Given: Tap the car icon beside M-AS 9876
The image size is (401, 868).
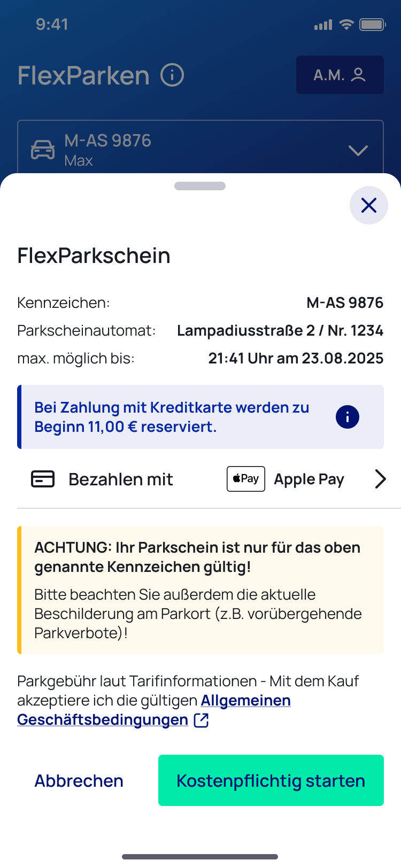Looking at the screenshot, I should click(x=43, y=150).
